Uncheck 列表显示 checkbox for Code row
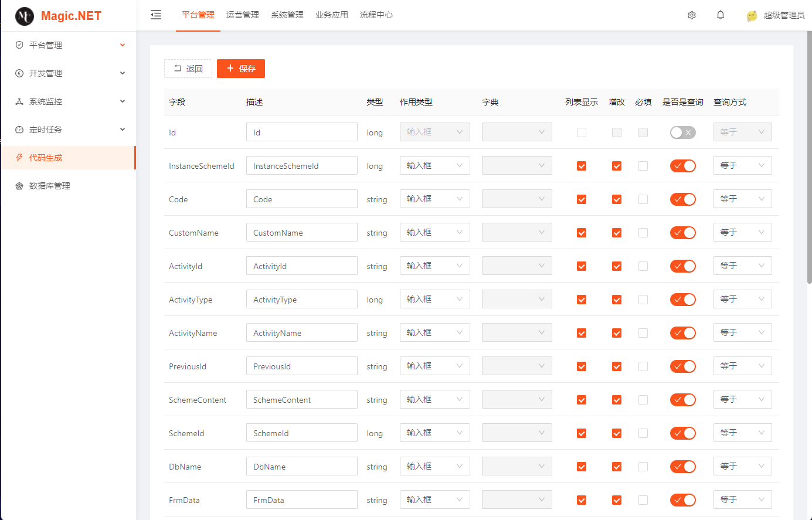 (582, 199)
